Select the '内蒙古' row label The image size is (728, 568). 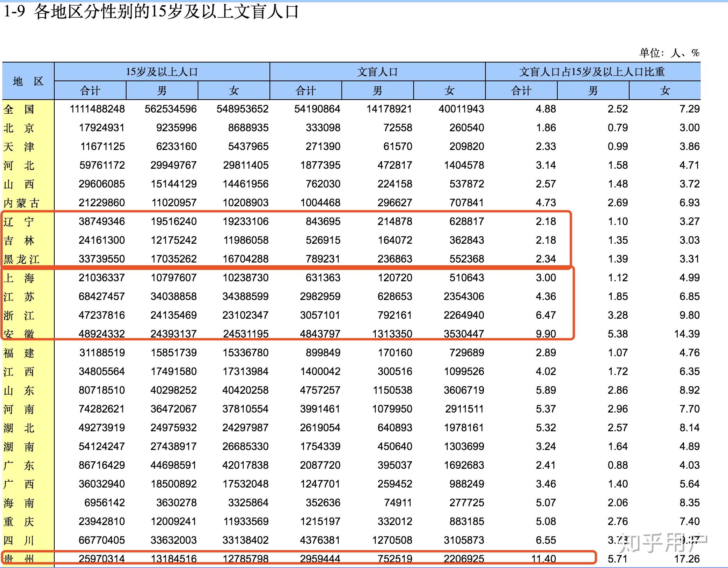[x=21, y=203]
